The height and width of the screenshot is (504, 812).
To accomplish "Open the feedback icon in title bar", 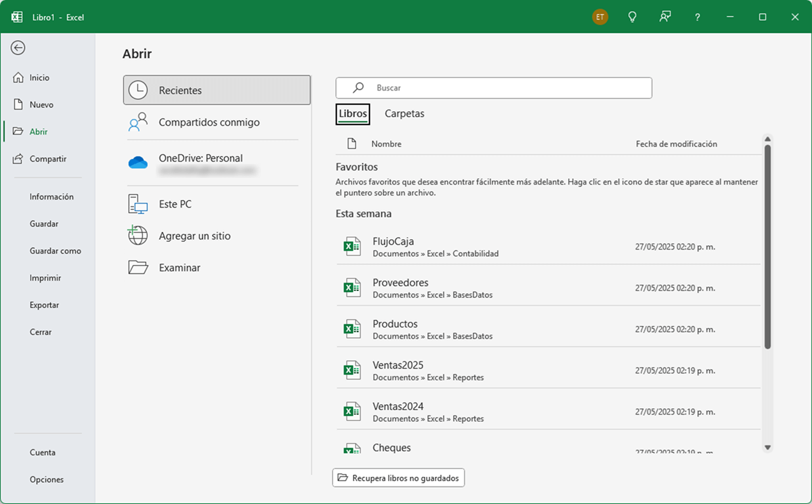I will (x=665, y=17).
